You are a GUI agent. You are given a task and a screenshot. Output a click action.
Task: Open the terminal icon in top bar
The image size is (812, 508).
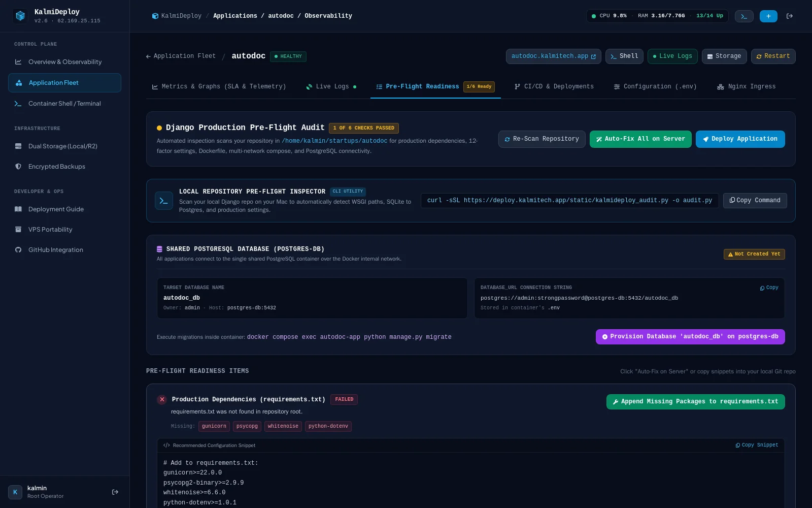tap(744, 16)
